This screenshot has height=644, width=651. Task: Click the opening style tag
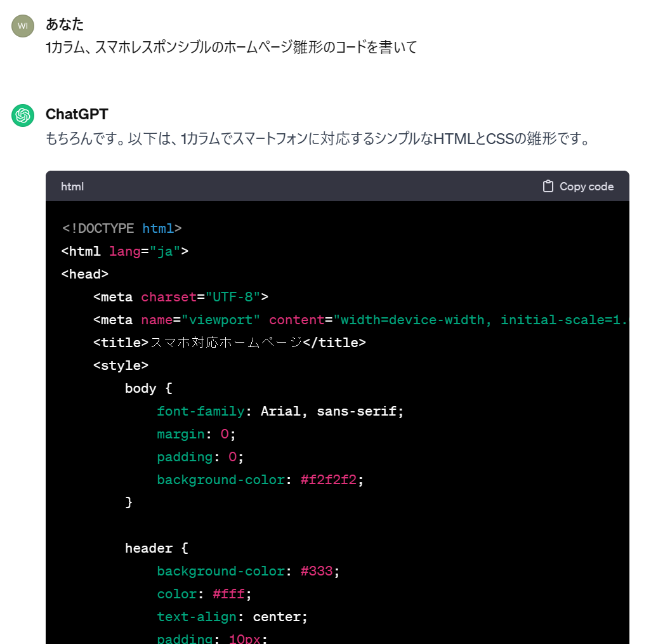pyautogui.click(x=121, y=365)
